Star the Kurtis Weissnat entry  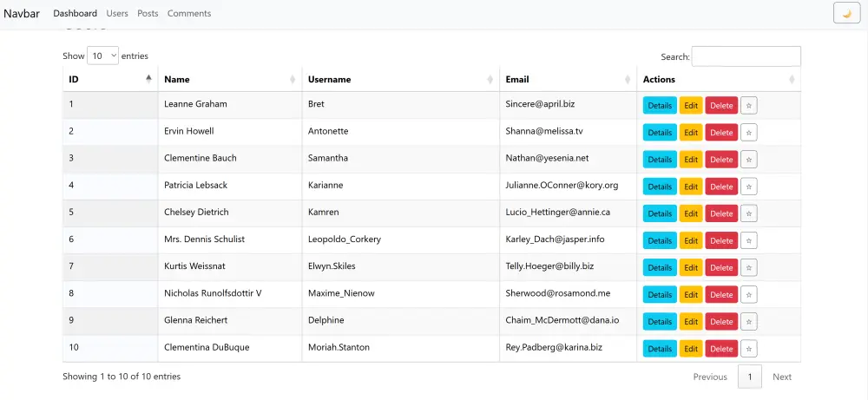tap(749, 267)
